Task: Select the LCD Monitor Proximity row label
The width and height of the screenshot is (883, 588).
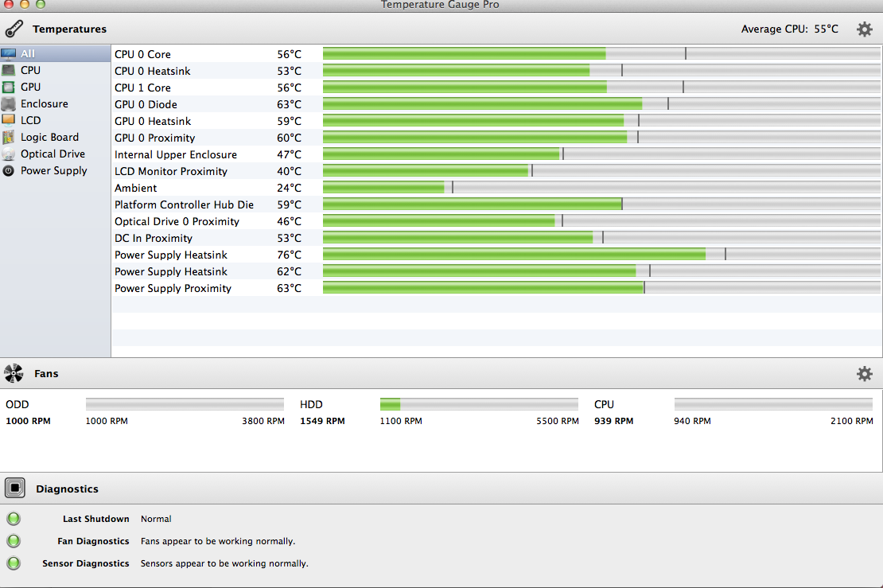Action: click(170, 171)
